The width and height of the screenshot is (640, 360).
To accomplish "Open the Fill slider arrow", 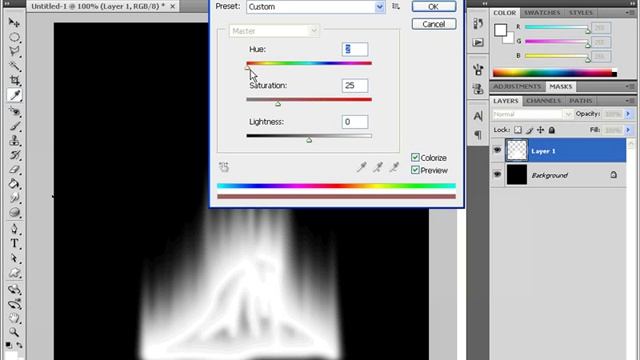I will (x=628, y=130).
